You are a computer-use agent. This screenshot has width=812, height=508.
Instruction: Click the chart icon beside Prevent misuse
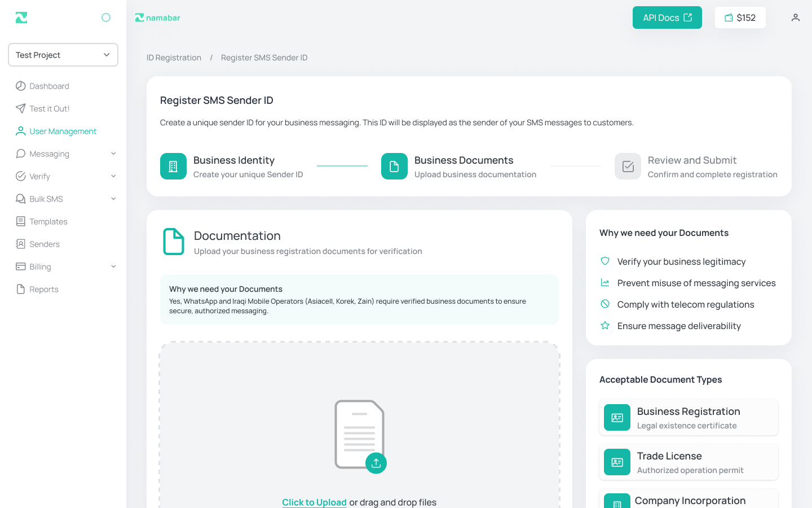pyautogui.click(x=605, y=282)
